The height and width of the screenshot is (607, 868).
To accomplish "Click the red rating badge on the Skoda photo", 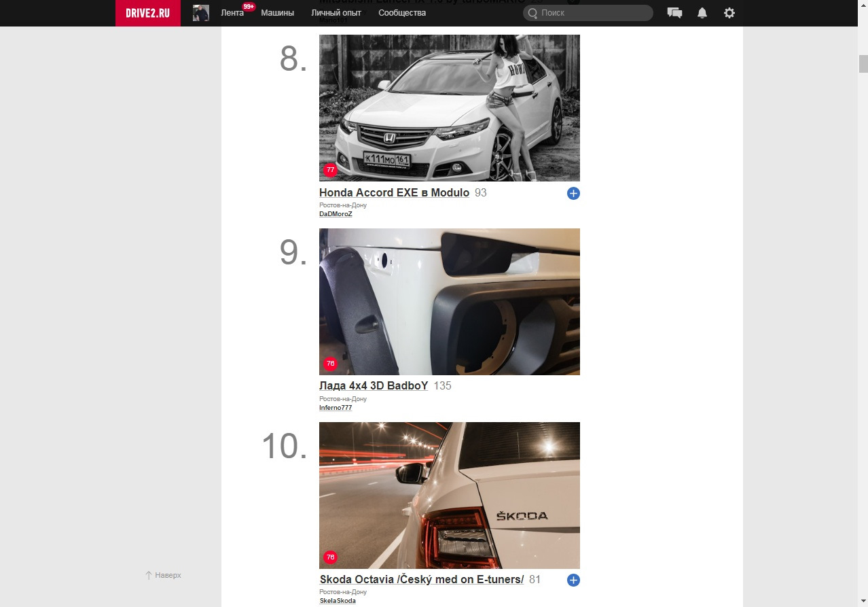I will click(x=330, y=557).
